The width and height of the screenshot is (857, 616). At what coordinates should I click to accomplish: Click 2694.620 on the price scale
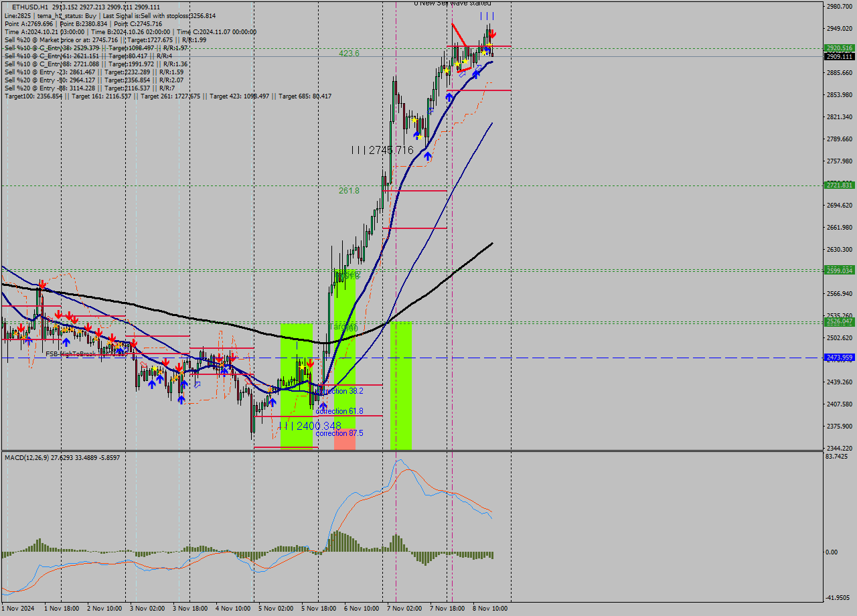[x=840, y=206]
